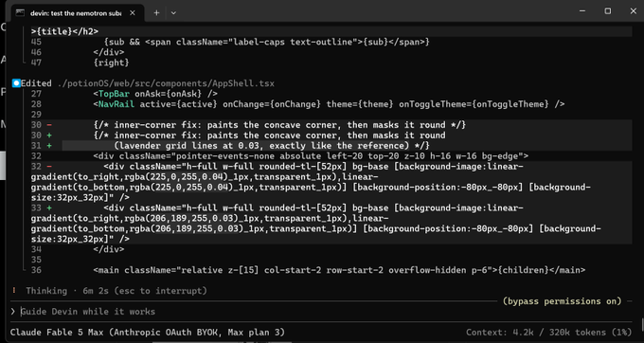
Task: Click the terminal scrollbar thumb at right edge
Action: pyautogui.click(x=641, y=324)
